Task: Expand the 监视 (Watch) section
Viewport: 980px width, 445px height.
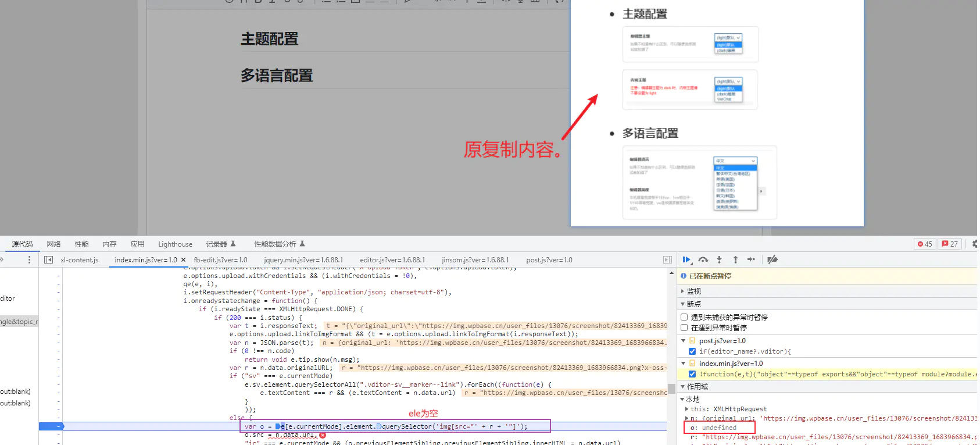Action: point(682,291)
